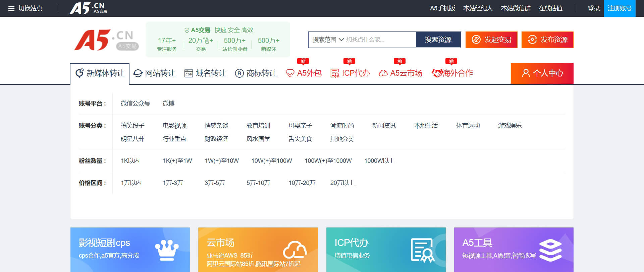Click the 新 badge above A5外包
Screen dimensions: 644x272
point(303,61)
